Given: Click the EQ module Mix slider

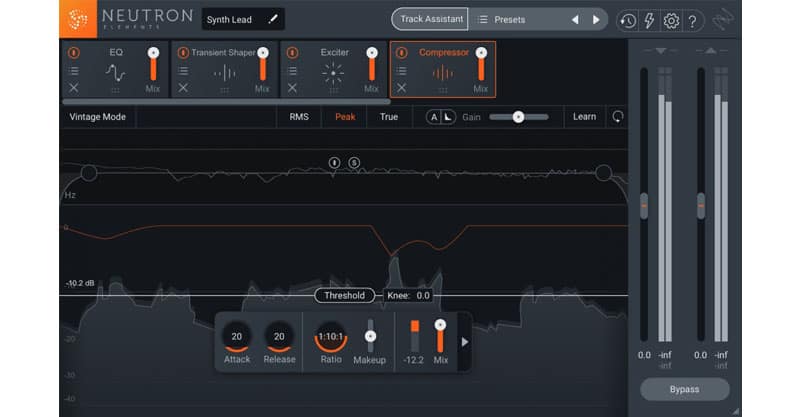Looking at the screenshot, I should click(153, 64).
